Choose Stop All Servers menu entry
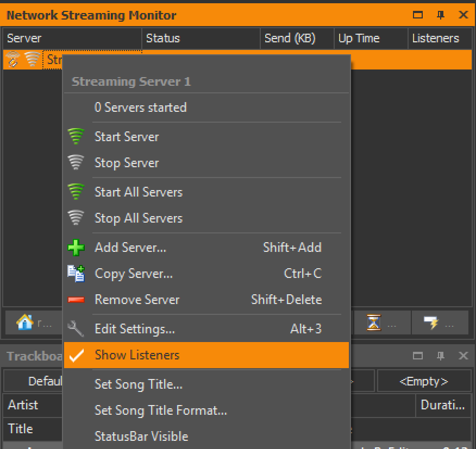 click(x=139, y=218)
